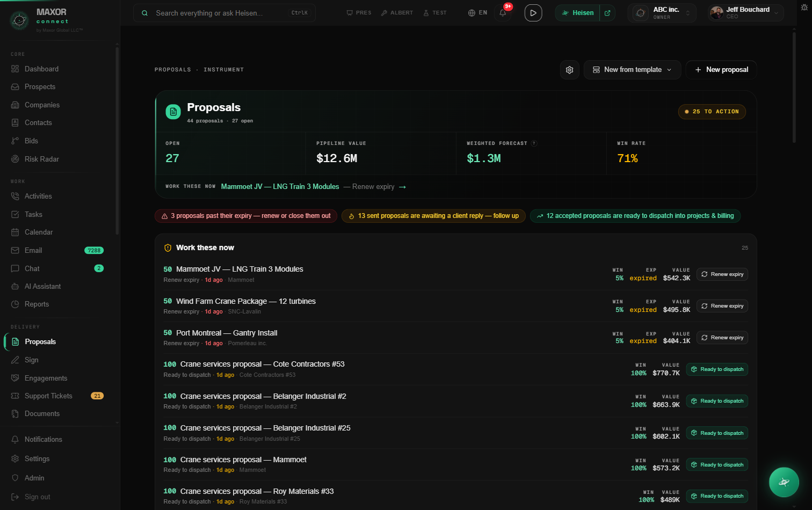Renew expiry for Port Montreal Gantry Install
812x510 pixels.
coord(722,338)
